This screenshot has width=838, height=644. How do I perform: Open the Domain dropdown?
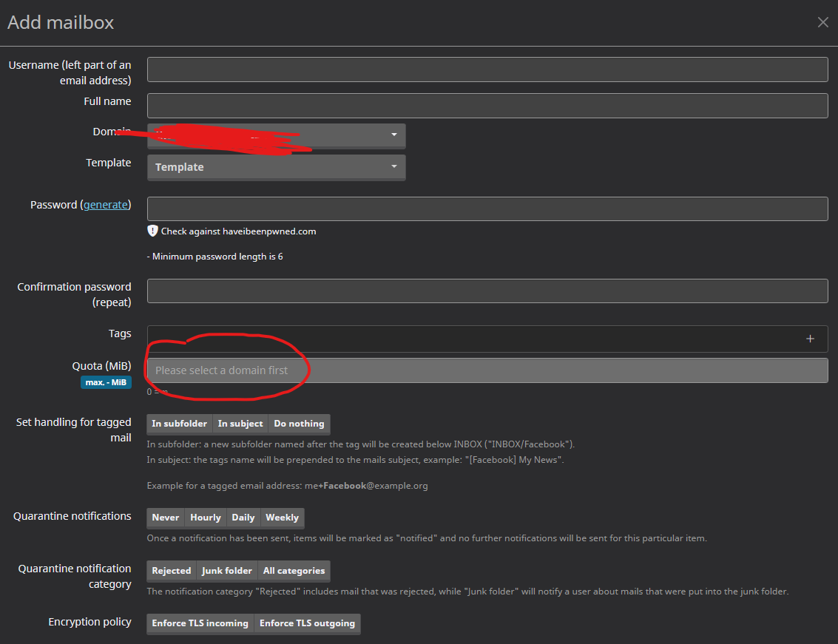276,135
